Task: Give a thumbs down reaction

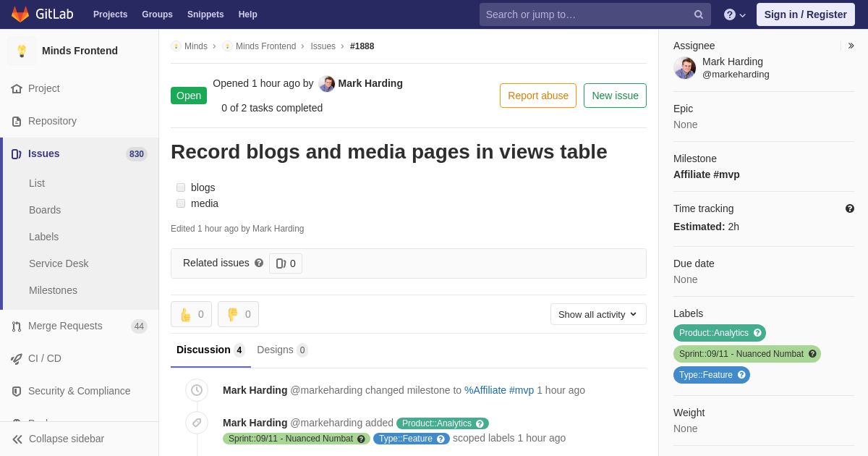Action: [238, 314]
